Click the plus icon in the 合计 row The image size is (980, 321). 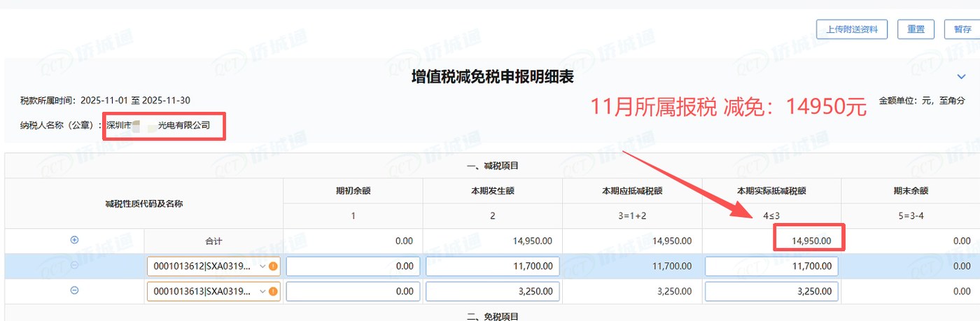click(74, 240)
